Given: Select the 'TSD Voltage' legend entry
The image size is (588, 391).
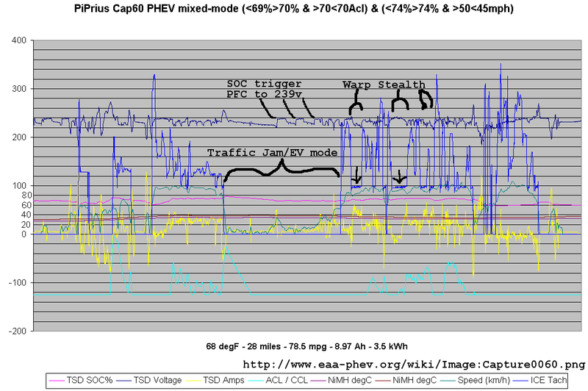Looking at the screenshot, I should [x=157, y=380].
